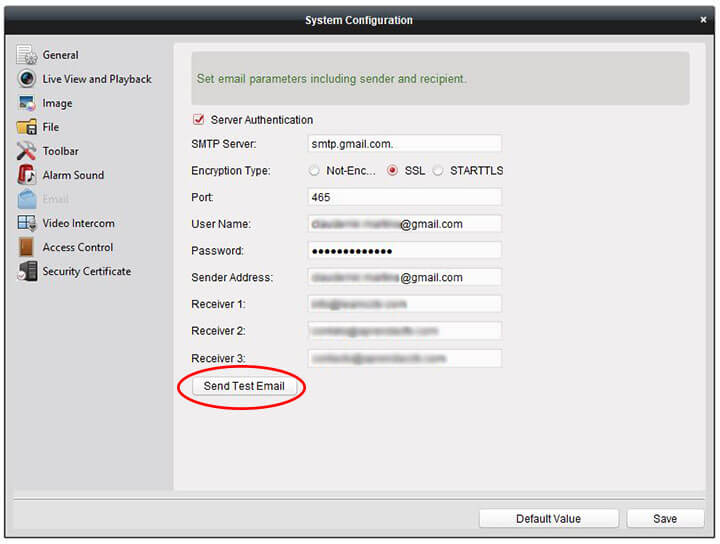Focus the Port number field
Image resolution: width=720 pixels, height=544 pixels.
click(405, 197)
